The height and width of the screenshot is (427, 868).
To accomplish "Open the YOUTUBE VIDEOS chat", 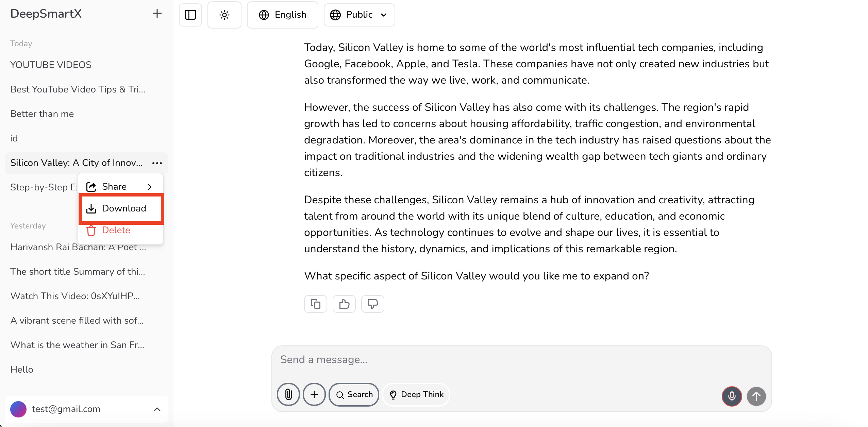I will pos(51,65).
